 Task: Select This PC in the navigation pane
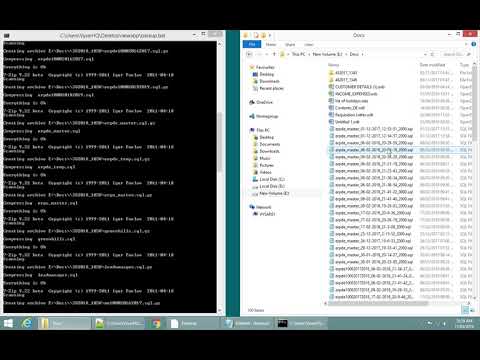[263, 130]
